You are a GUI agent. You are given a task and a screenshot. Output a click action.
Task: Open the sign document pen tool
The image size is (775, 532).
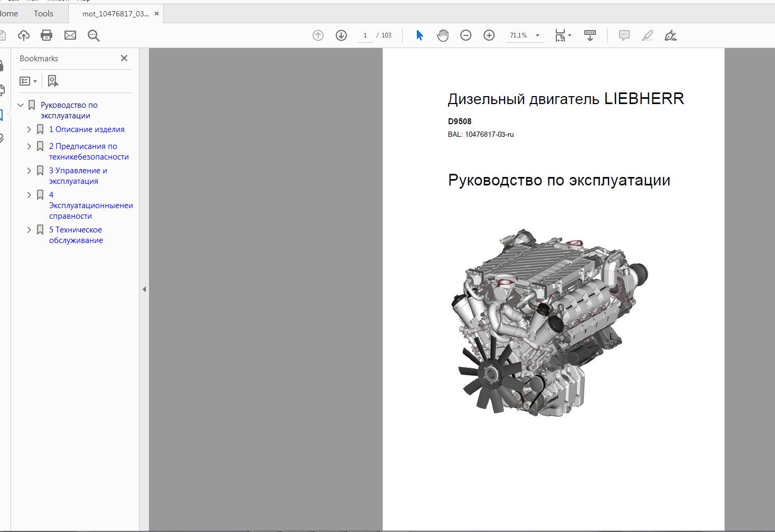coord(671,35)
